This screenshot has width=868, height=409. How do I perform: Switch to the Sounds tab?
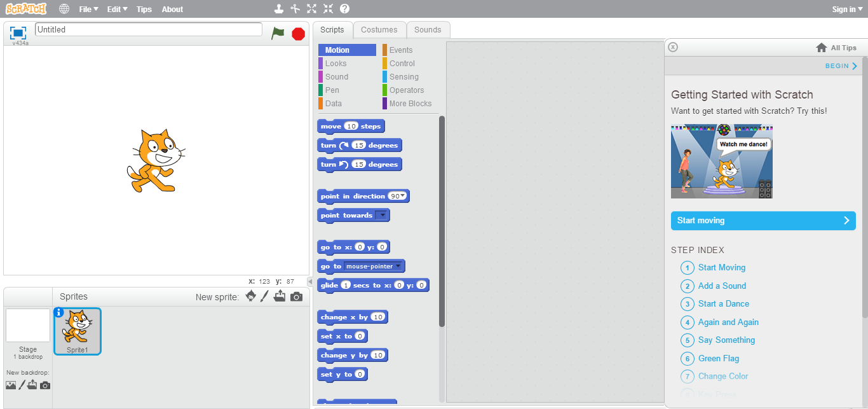428,30
